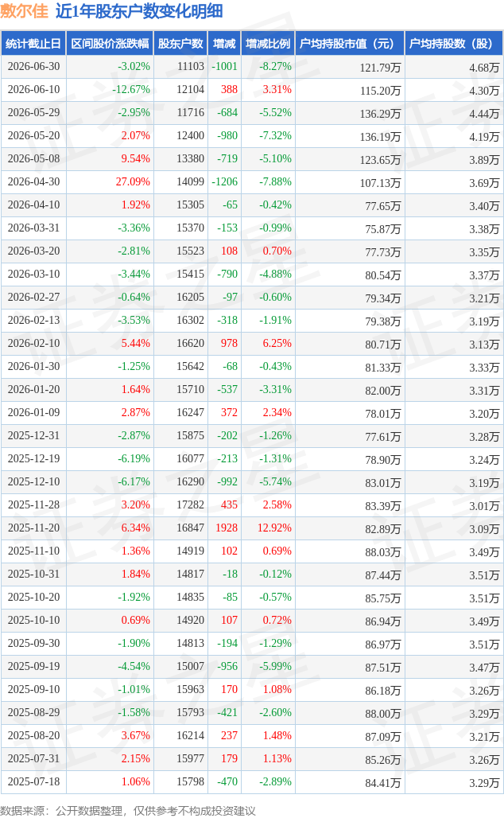Image resolution: width=504 pixels, height=818 pixels.
Task: Click the 12.92% change ratio cell
Action: click(275, 528)
